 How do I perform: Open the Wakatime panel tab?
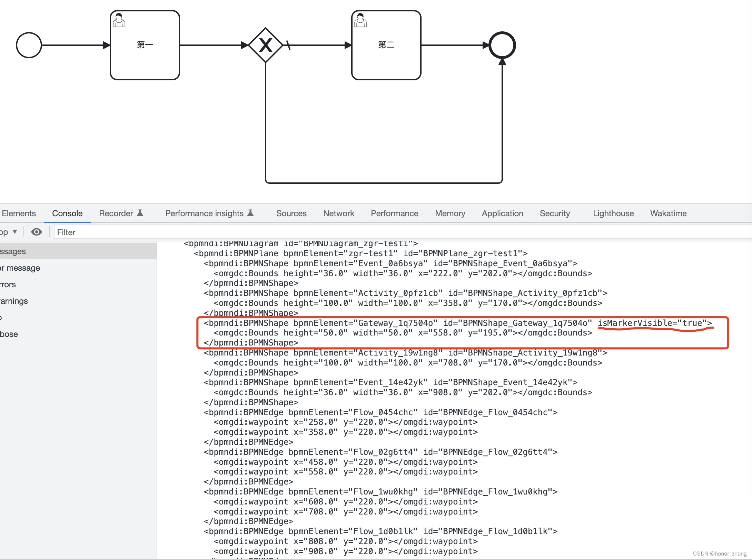click(667, 213)
